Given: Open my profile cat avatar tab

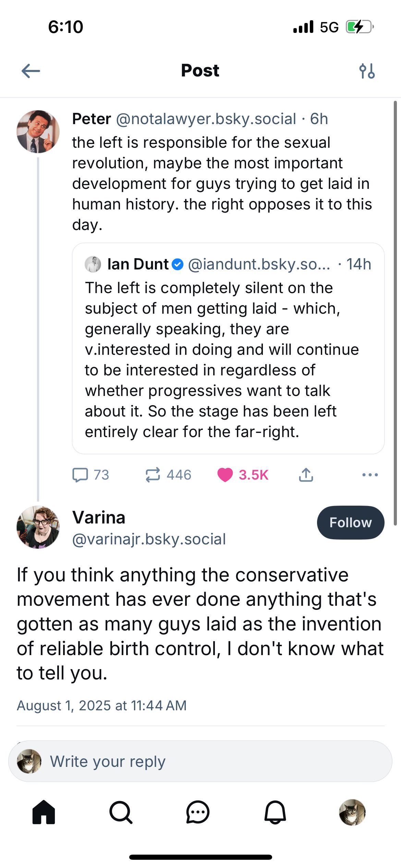Looking at the screenshot, I should coord(352,812).
